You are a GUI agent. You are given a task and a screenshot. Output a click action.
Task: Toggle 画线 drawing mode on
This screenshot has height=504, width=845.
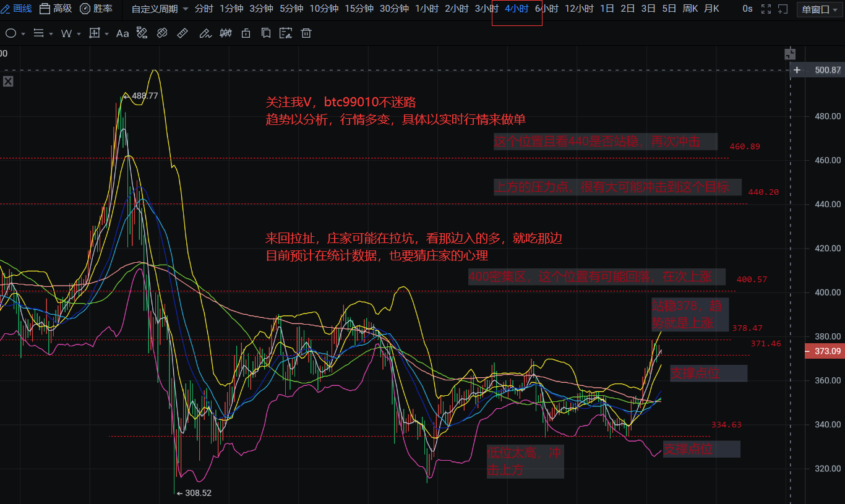(x=15, y=9)
